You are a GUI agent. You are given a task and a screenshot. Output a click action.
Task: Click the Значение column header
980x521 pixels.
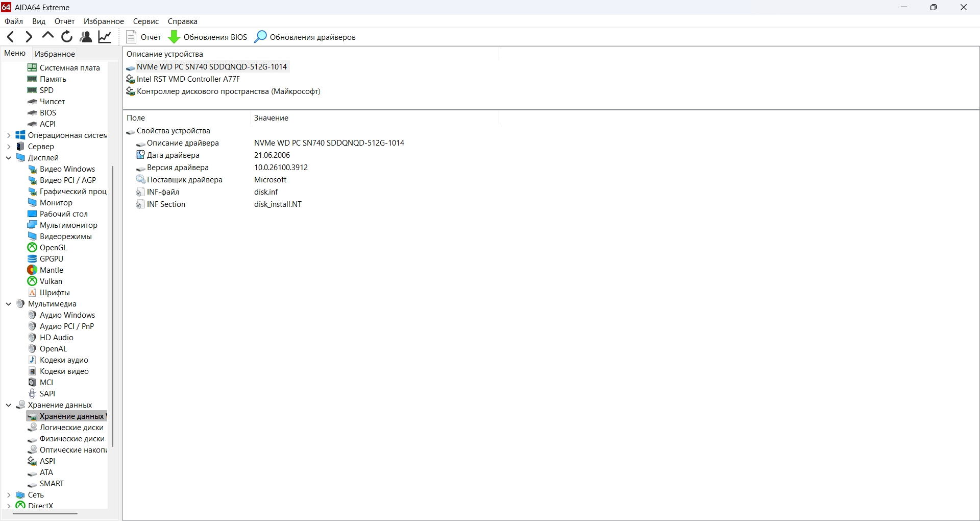(374, 118)
